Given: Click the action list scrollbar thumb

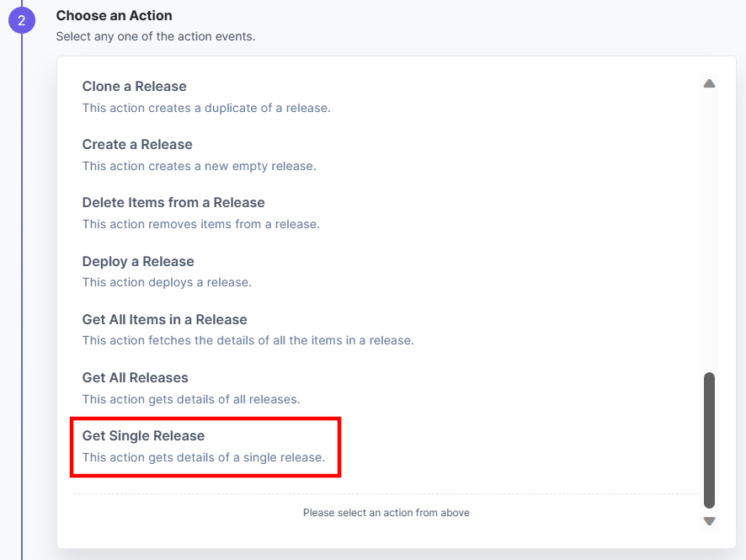Looking at the screenshot, I should [709, 440].
